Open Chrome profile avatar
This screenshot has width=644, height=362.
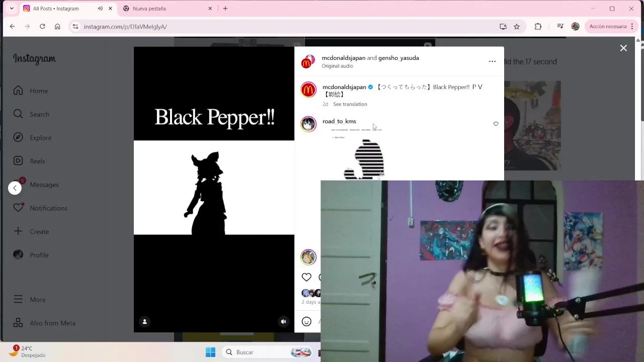click(x=576, y=27)
